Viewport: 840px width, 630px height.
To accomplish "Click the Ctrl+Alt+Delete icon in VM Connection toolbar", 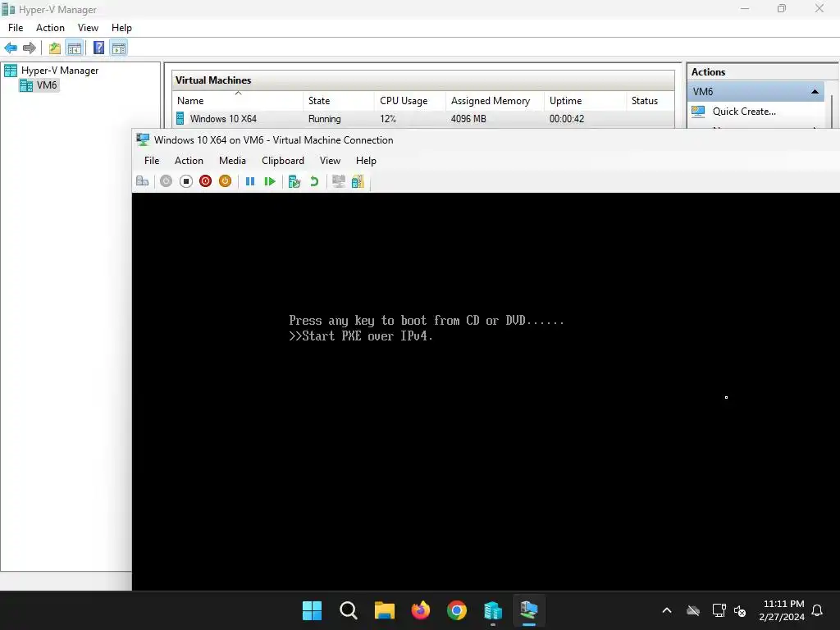I will coord(143,181).
